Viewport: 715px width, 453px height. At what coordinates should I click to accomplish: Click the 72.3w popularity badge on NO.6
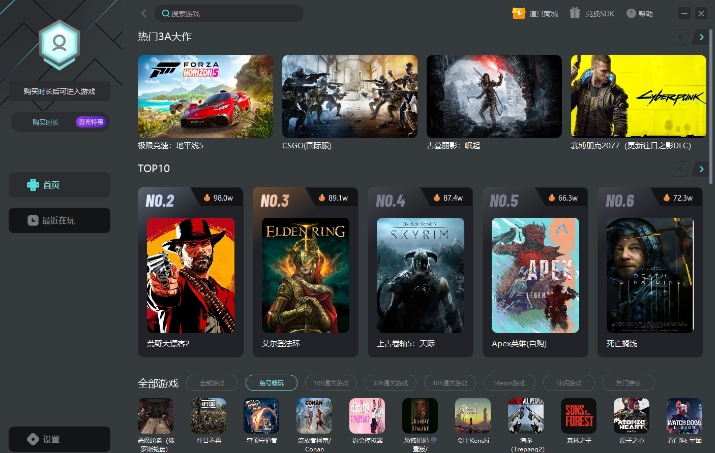(678, 198)
